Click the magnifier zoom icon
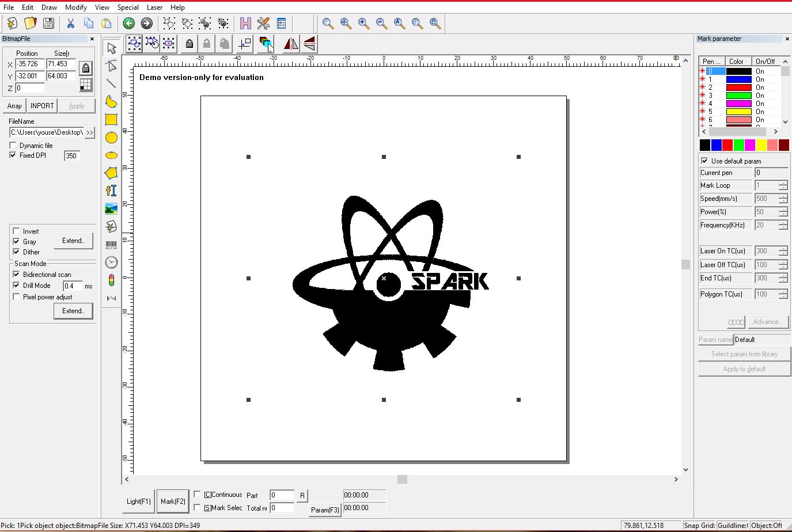This screenshot has width=792, height=532. 328,23
